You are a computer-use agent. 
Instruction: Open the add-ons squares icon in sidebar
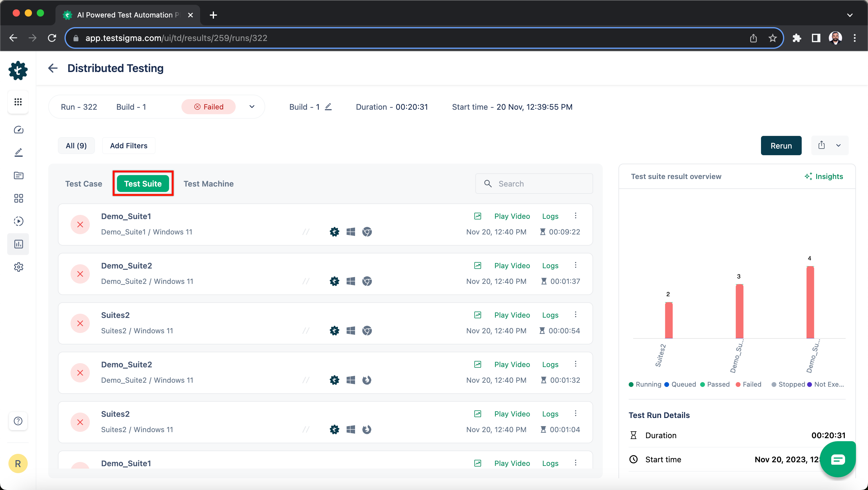point(18,198)
